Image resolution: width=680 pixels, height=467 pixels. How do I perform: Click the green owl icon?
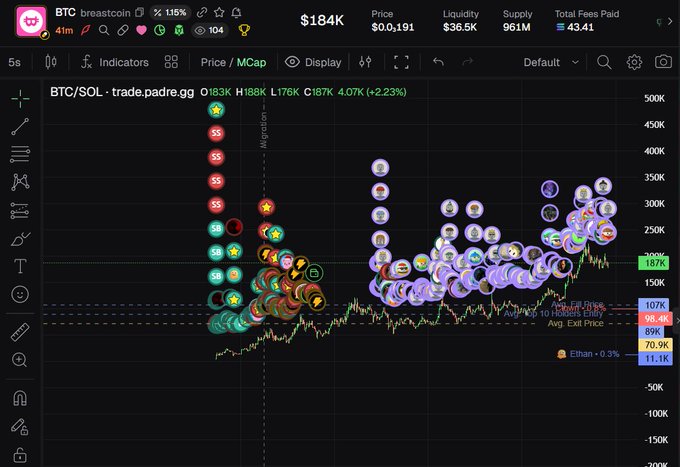point(179,30)
